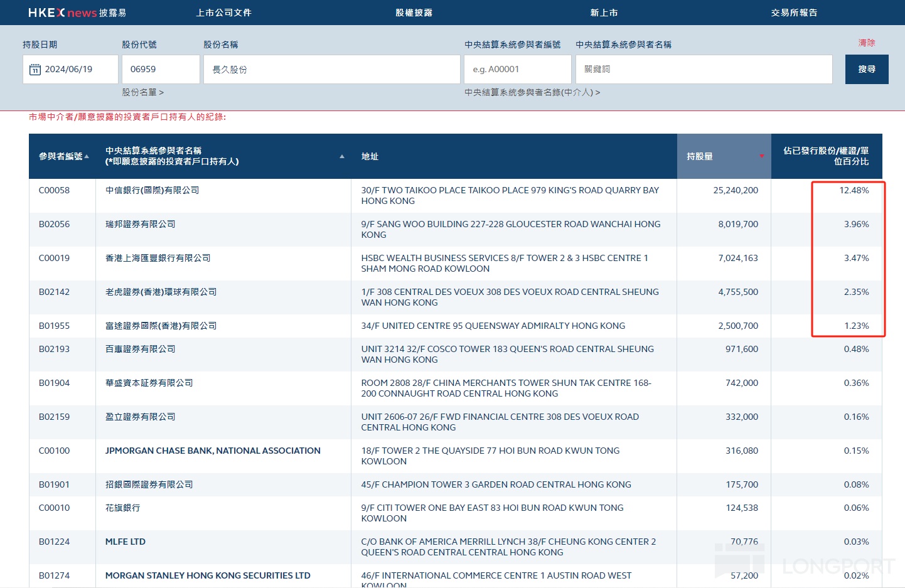The width and height of the screenshot is (905, 588).
Task: Open the 股權披露 menu
Action: point(414,13)
